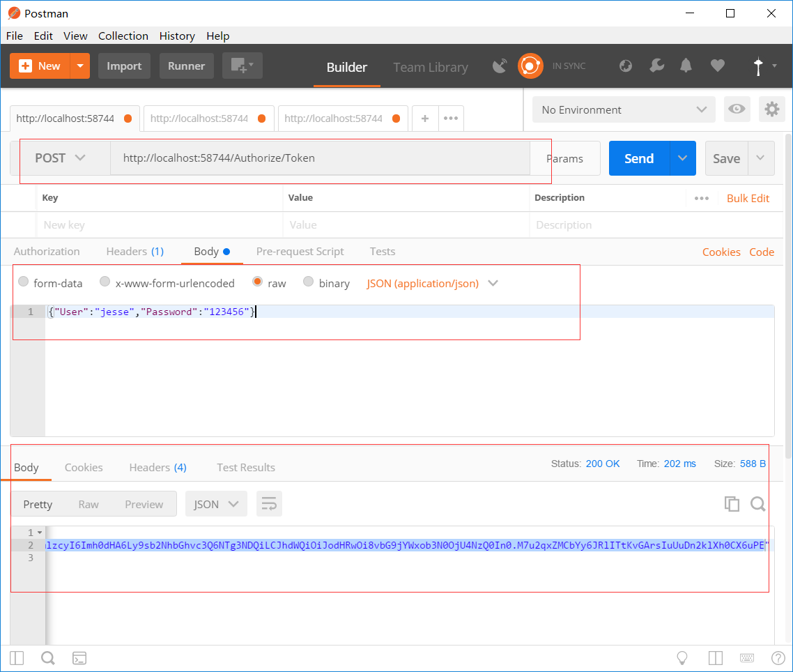
Task: Click the interceptor satellite icon
Action: click(500, 66)
